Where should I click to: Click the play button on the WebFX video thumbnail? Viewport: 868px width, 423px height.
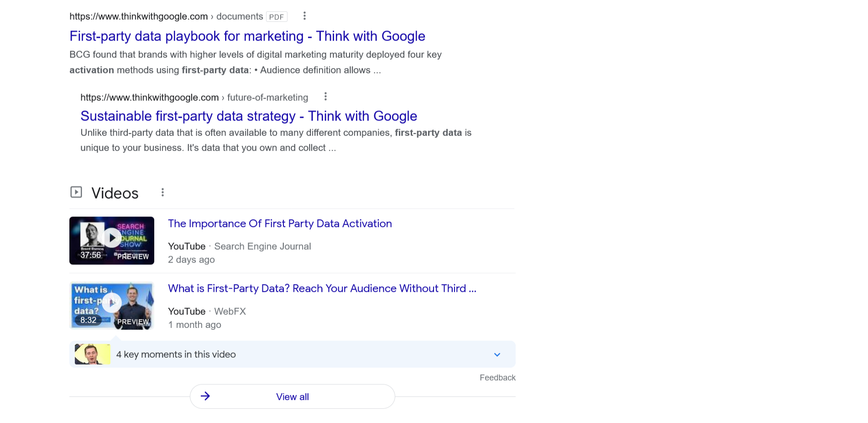(x=111, y=303)
